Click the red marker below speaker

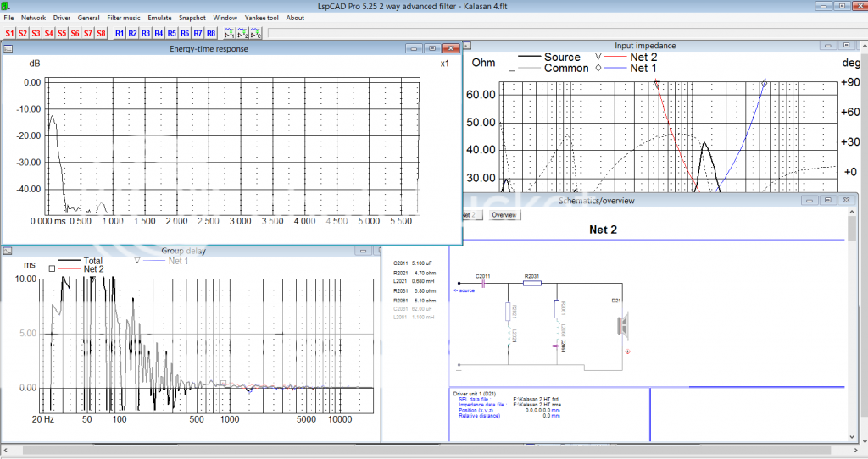click(627, 351)
